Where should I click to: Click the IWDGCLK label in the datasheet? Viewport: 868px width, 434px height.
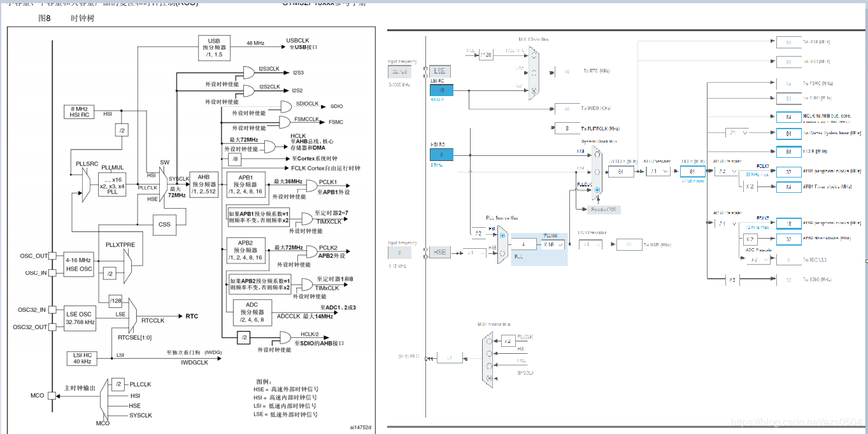tap(195, 363)
